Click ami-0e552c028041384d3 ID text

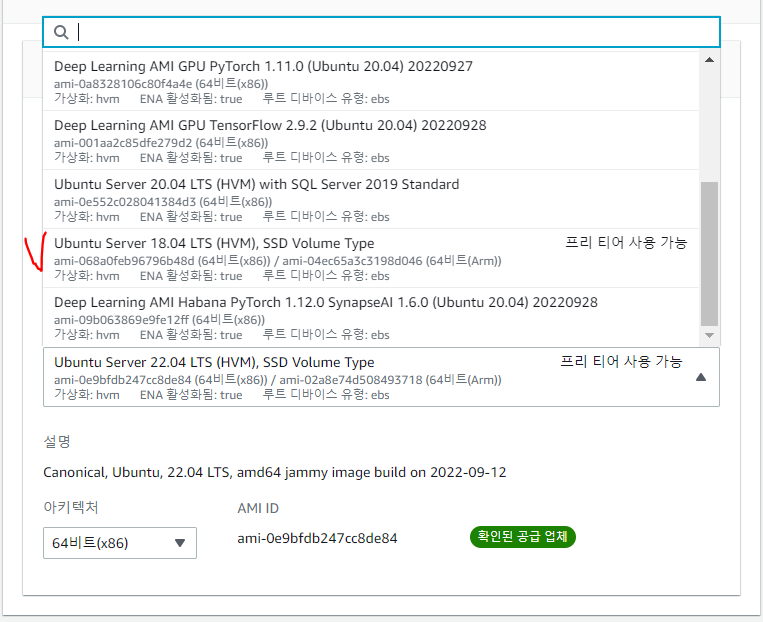tap(125, 201)
